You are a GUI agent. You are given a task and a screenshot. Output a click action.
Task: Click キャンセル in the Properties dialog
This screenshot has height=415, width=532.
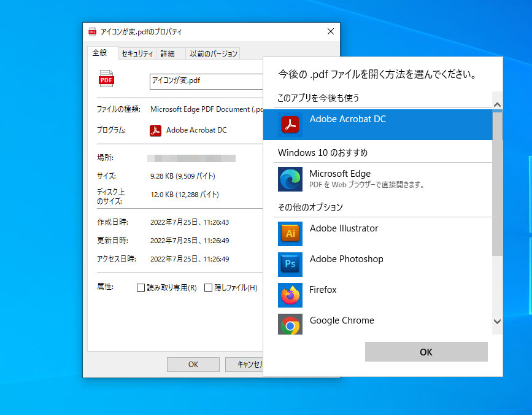point(244,365)
